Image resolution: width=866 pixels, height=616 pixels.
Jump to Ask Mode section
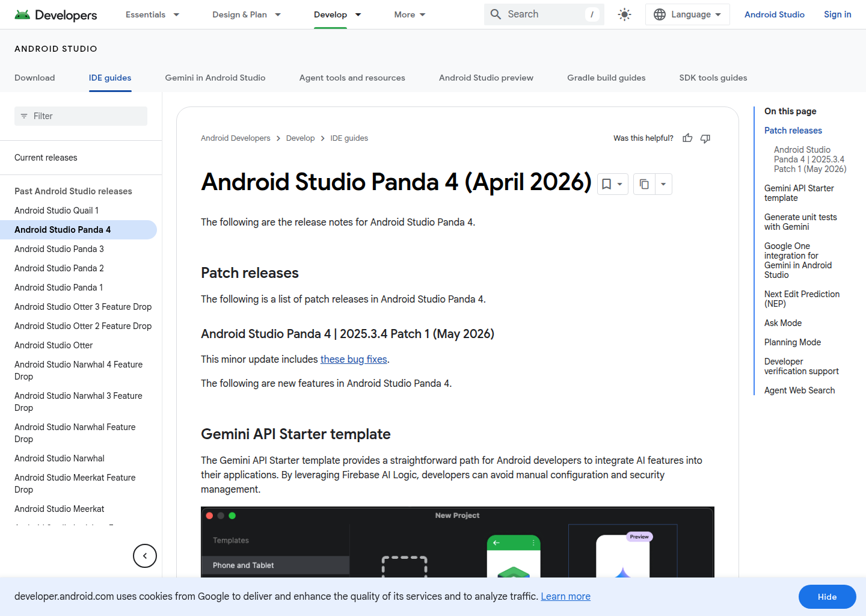pyautogui.click(x=783, y=323)
